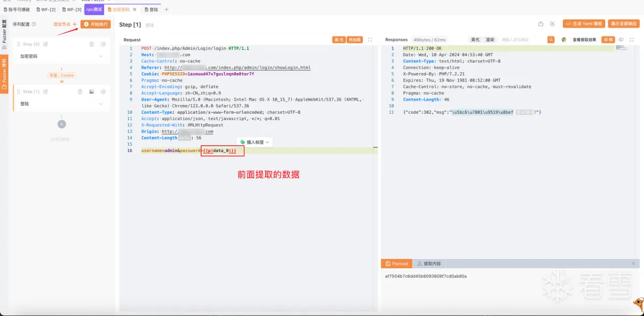The image size is (644, 316).
Task: Open the 序列配置 help icon
Action: click(x=34, y=24)
